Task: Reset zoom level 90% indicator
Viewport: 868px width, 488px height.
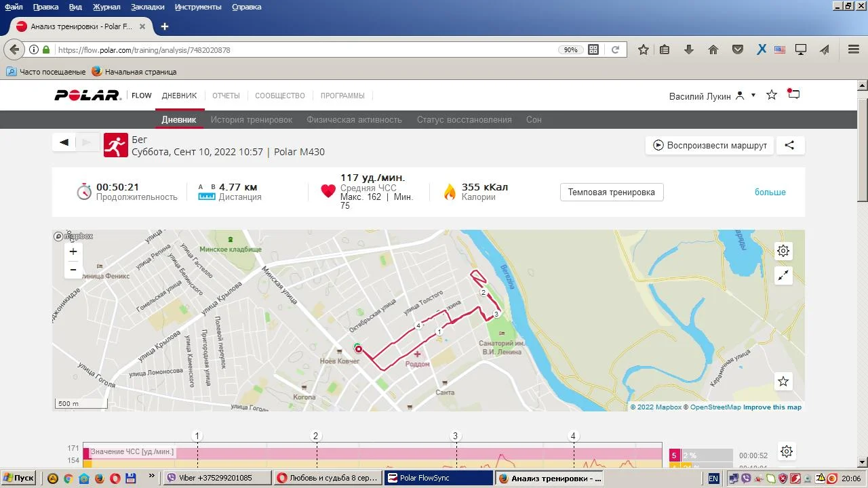Action: coord(571,49)
